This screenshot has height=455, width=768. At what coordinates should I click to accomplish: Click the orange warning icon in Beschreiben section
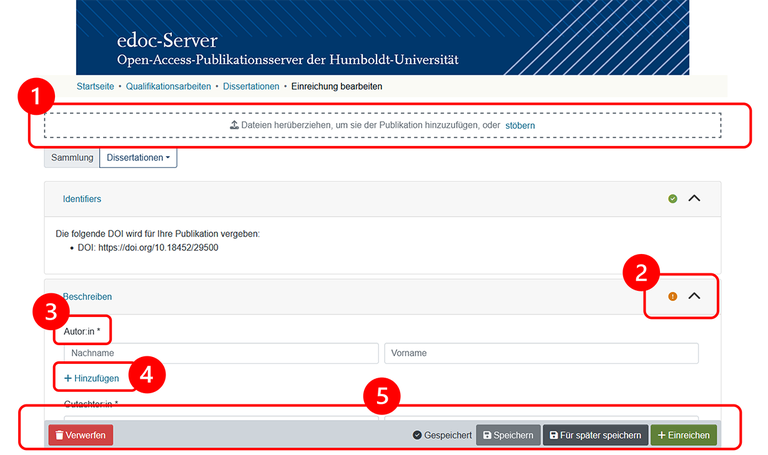pyautogui.click(x=673, y=296)
